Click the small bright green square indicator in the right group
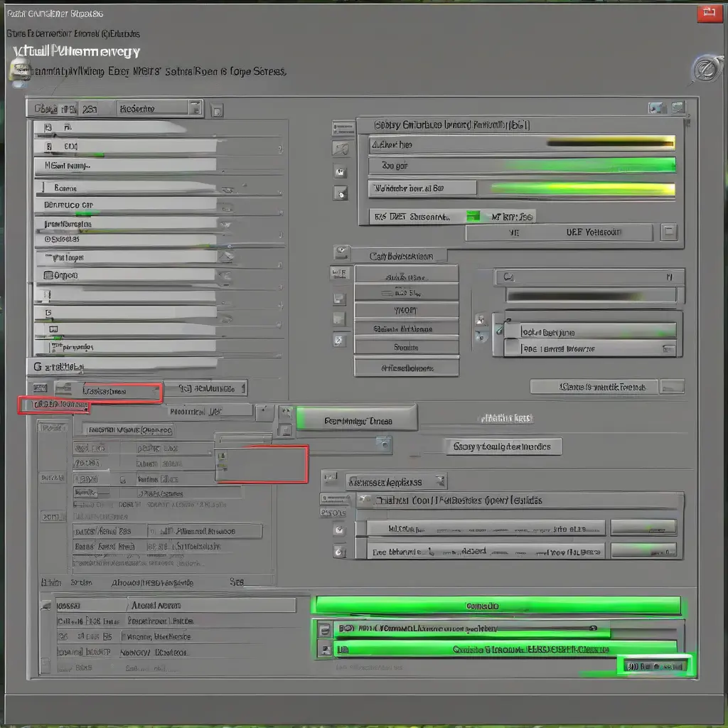This screenshot has width=728, height=728. point(473,216)
